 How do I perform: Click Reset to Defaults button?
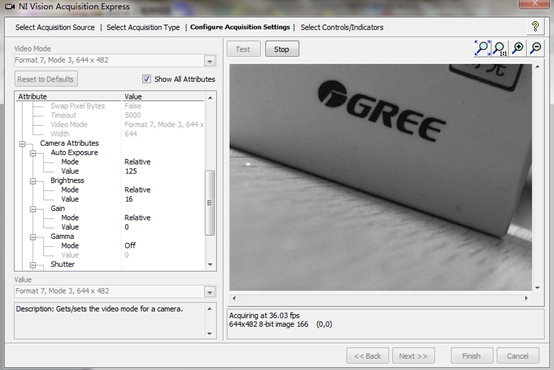46,79
